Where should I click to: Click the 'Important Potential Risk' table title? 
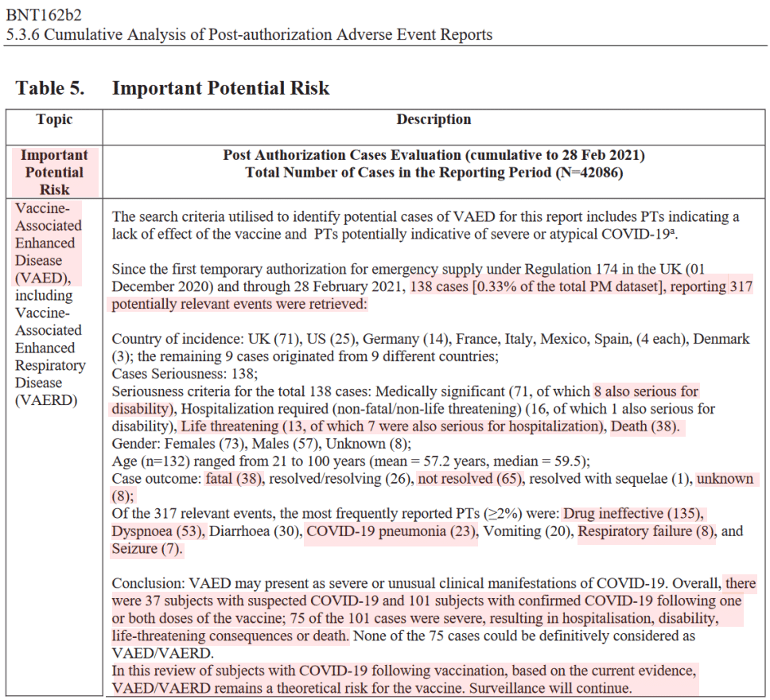(220, 88)
